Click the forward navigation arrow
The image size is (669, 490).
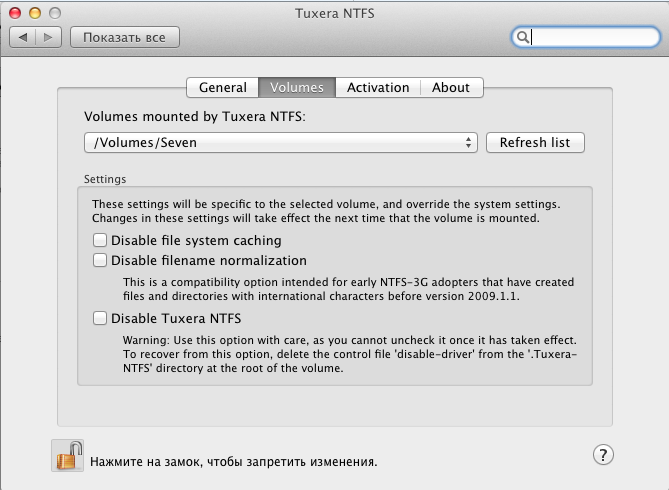click(49, 37)
